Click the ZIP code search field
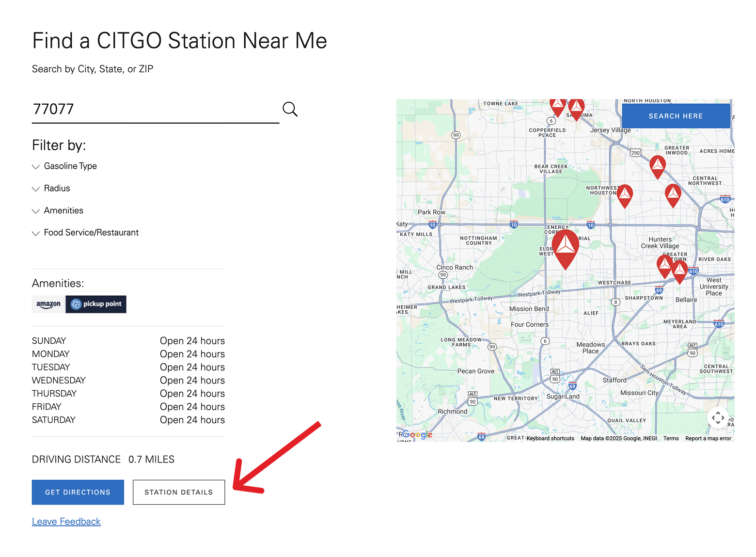 click(x=145, y=109)
